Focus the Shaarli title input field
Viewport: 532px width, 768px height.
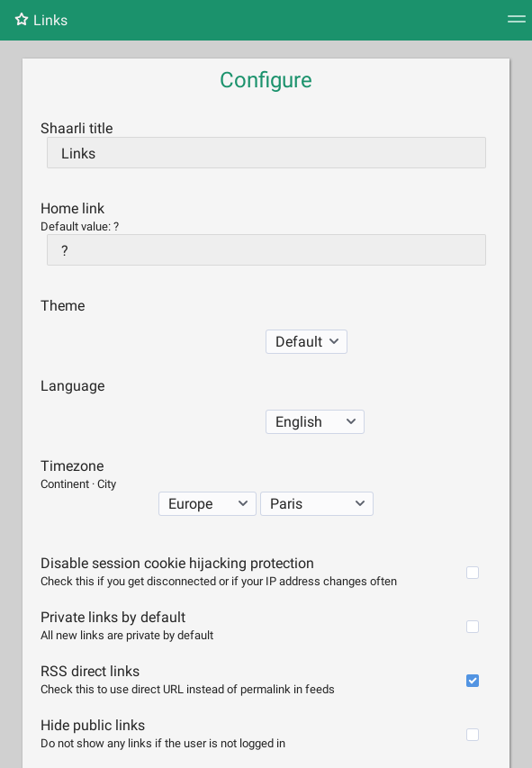(266, 153)
